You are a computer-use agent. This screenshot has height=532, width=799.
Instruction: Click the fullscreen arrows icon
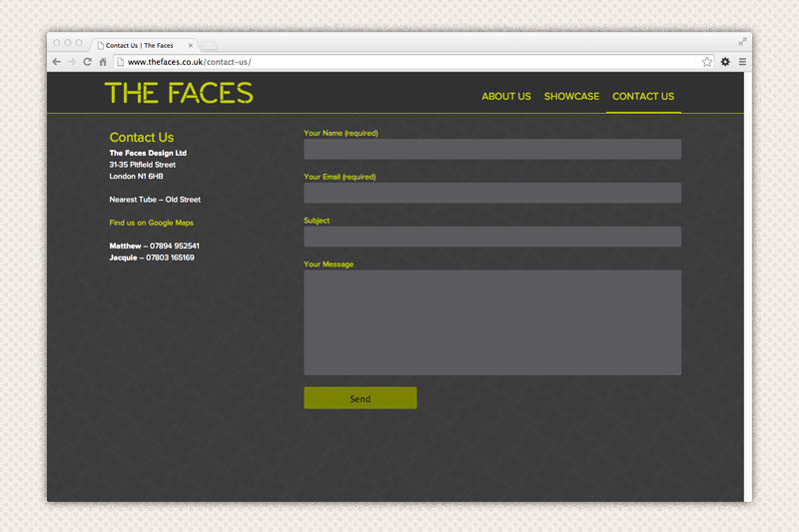(742, 42)
